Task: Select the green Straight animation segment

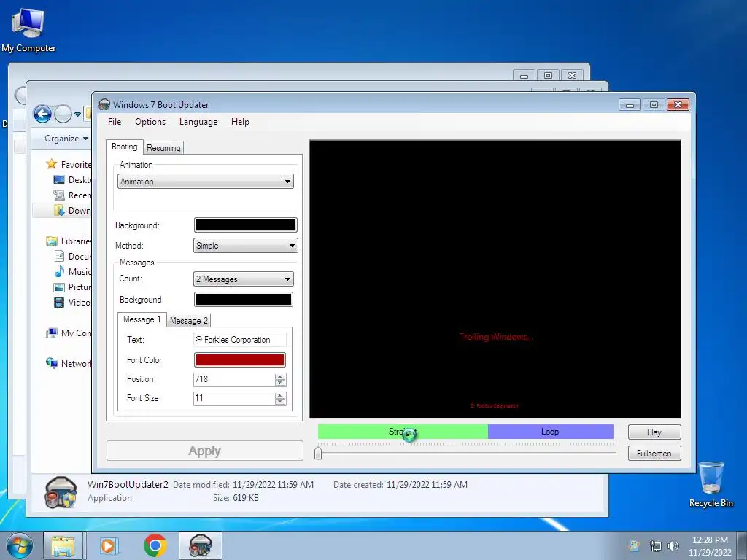Action: click(x=403, y=432)
